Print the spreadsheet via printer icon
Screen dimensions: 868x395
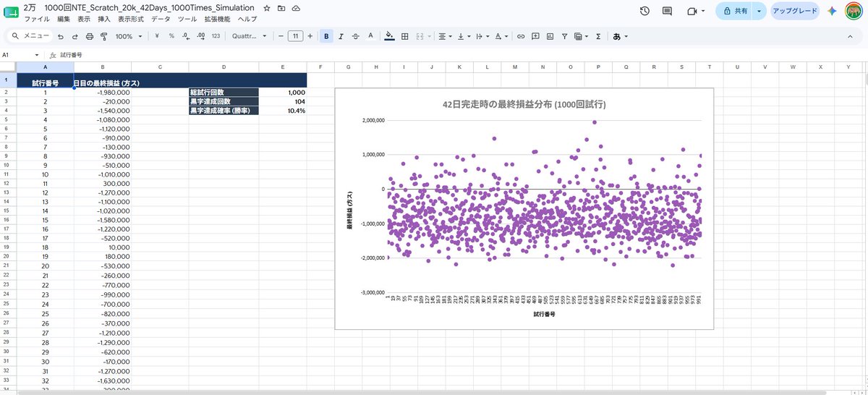tap(90, 35)
